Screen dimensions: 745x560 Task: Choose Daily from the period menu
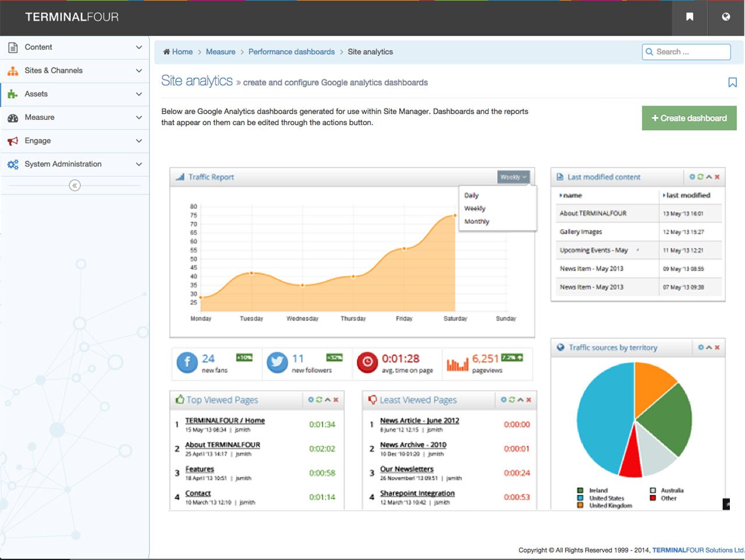pos(471,196)
